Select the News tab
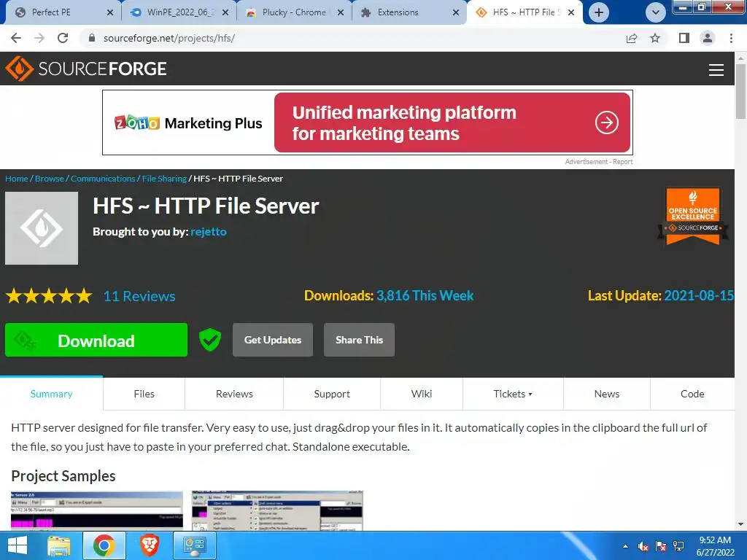 pyautogui.click(x=607, y=394)
